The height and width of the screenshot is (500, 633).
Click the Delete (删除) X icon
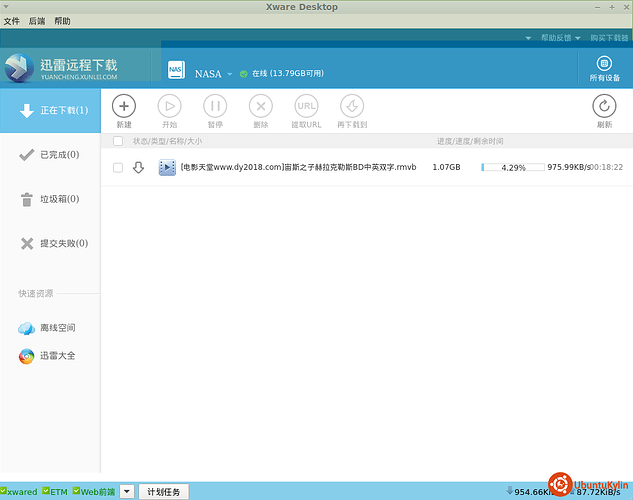pyautogui.click(x=260, y=105)
